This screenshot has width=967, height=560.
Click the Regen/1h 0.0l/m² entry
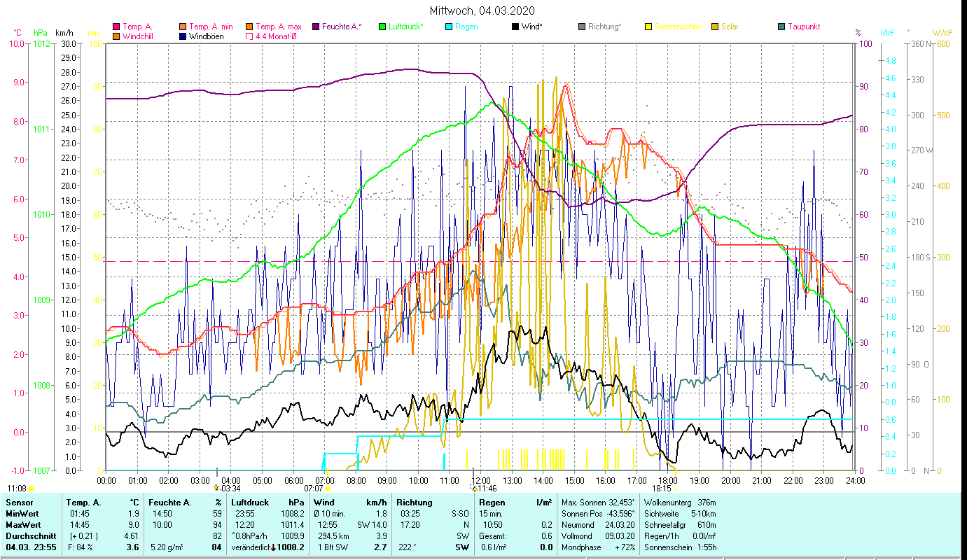(x=679, y=536)
